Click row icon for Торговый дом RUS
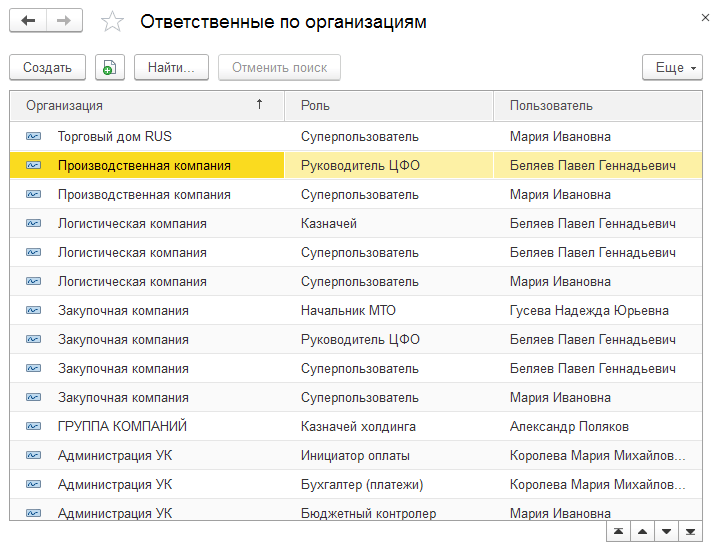Viewport: 718px width, 551px height. [x=34, y=136]
